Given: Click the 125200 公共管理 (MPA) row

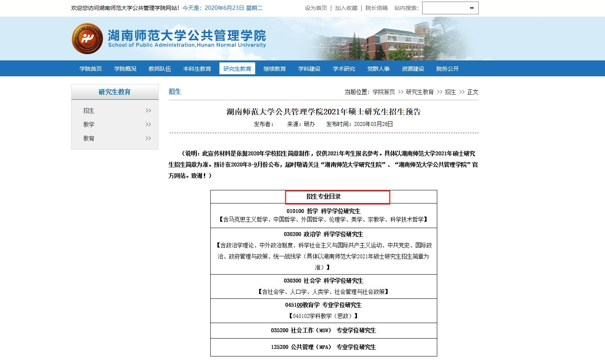Looking at the screenshot, I should coord(324,347).
